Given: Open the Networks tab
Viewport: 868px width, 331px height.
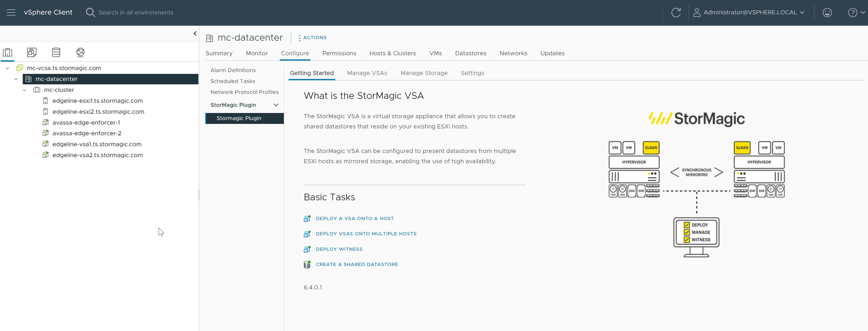Looking at the screenshot, I should (513, 53).
